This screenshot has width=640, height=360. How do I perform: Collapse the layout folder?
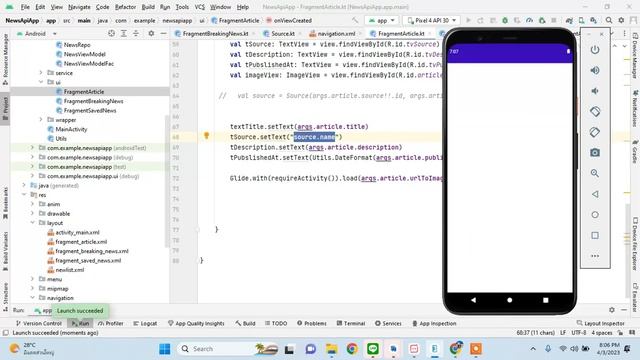32,223
